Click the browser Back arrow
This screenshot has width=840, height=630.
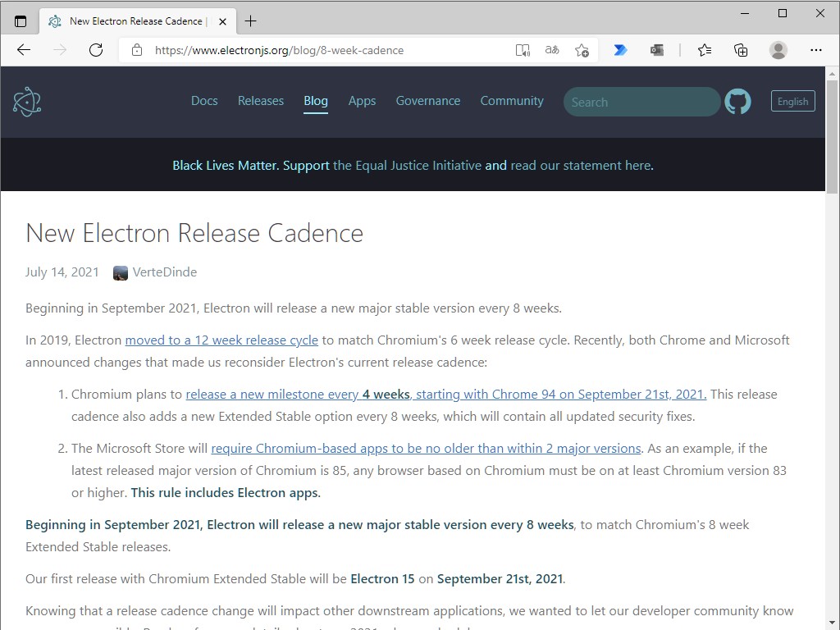[x=24, y=50]
